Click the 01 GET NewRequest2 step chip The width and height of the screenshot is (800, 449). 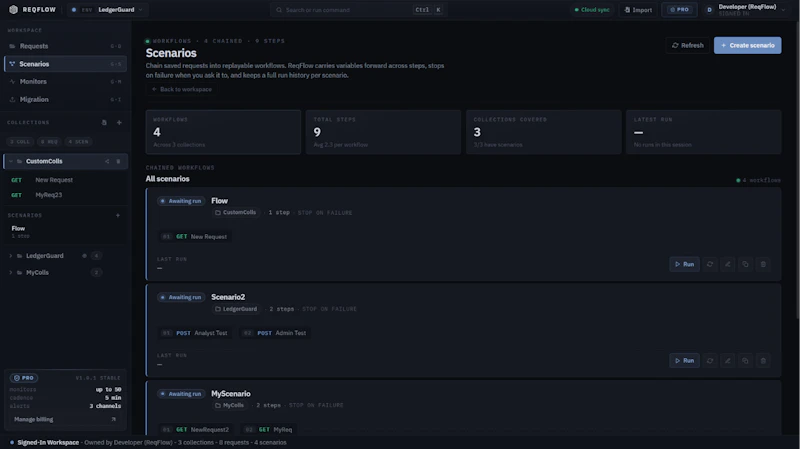[196, 430]
